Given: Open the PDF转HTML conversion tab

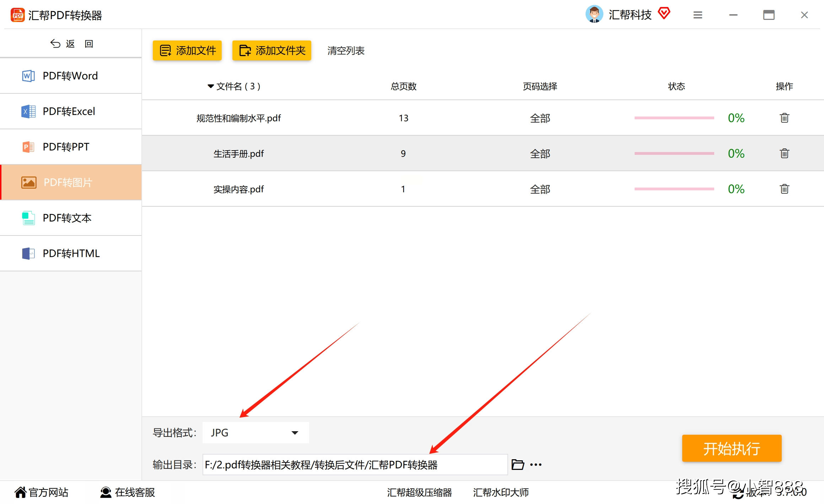Looking at the screenshot, I should (71, 253).
